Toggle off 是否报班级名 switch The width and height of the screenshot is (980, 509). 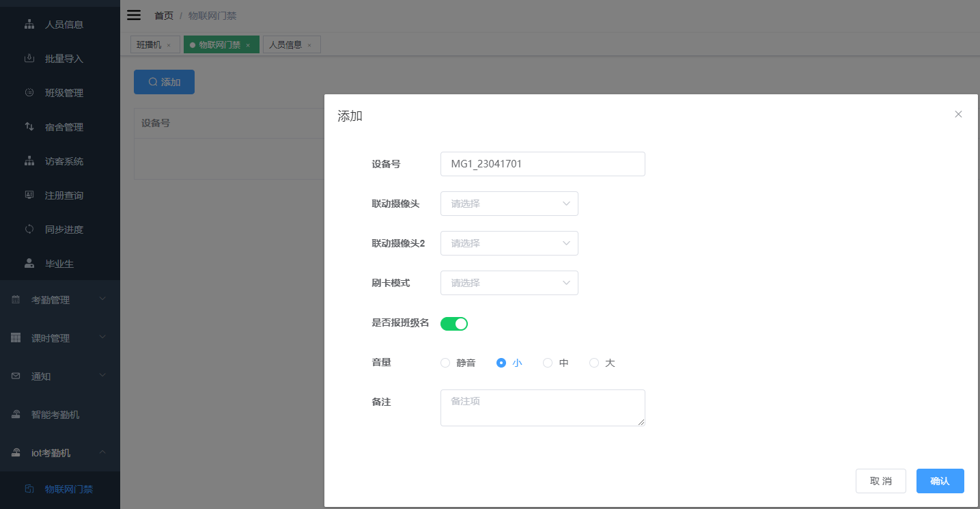(454, 322)
